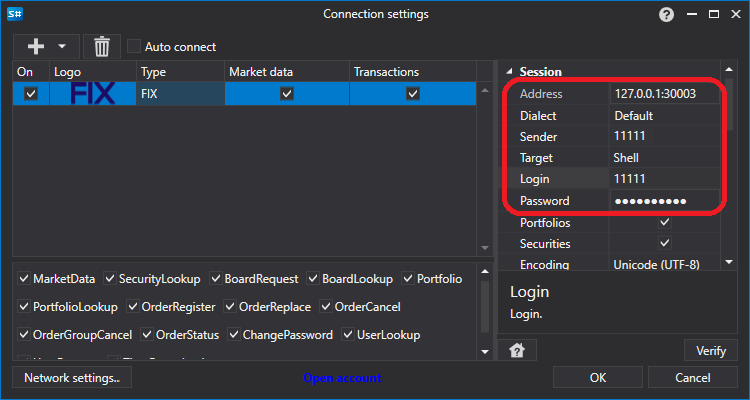The image size is (750, 400).
Task: Open the Dialect Default dropdown
Action: (x=664, y=115)
